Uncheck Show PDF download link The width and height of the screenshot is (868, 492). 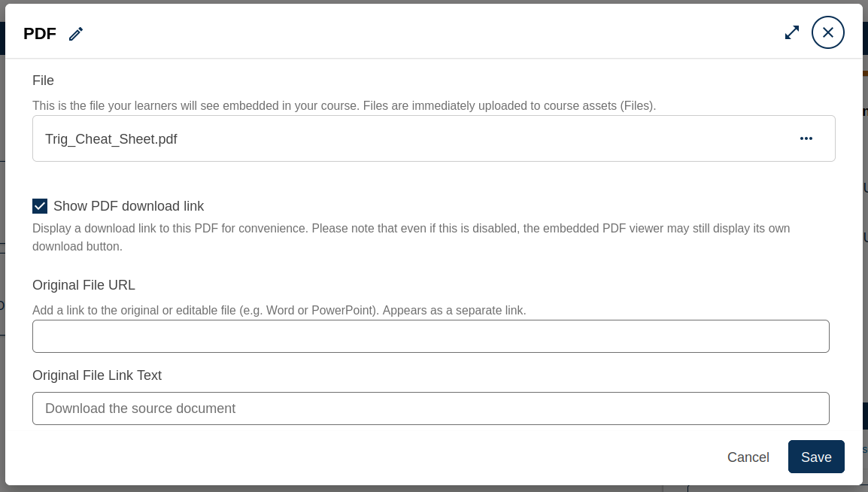pos(40,206)
